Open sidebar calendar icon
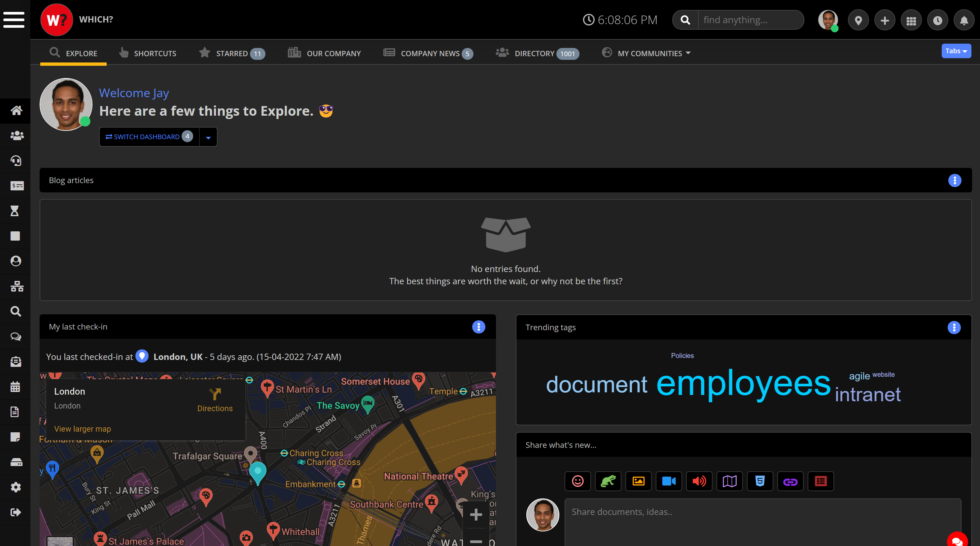The image size is (980, 546). tap(15, 387)
